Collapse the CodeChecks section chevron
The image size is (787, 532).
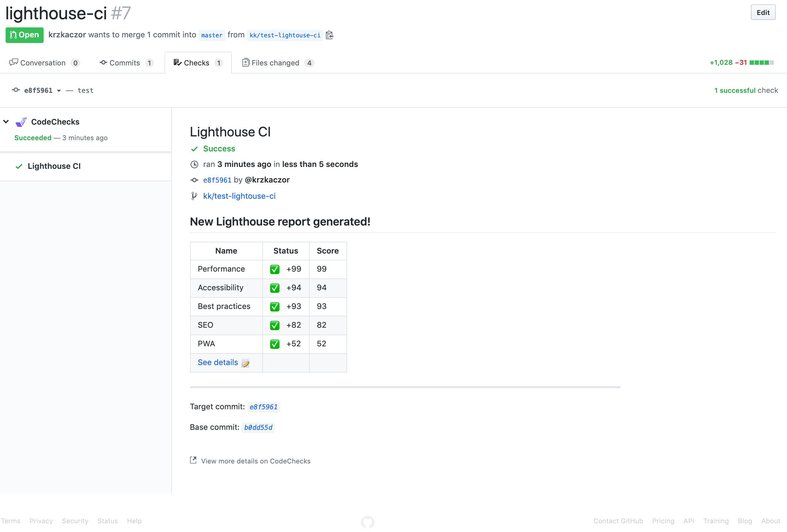point(6,121)
